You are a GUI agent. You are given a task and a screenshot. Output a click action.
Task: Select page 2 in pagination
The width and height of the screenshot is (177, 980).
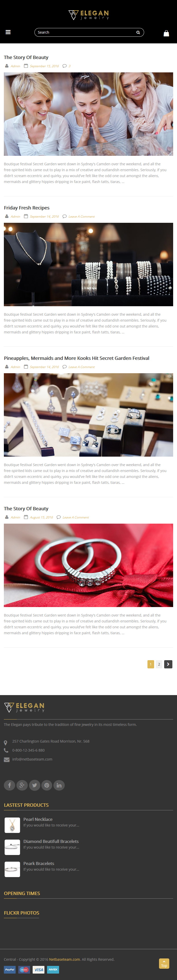pyautogui.click(x=159, y=664)
